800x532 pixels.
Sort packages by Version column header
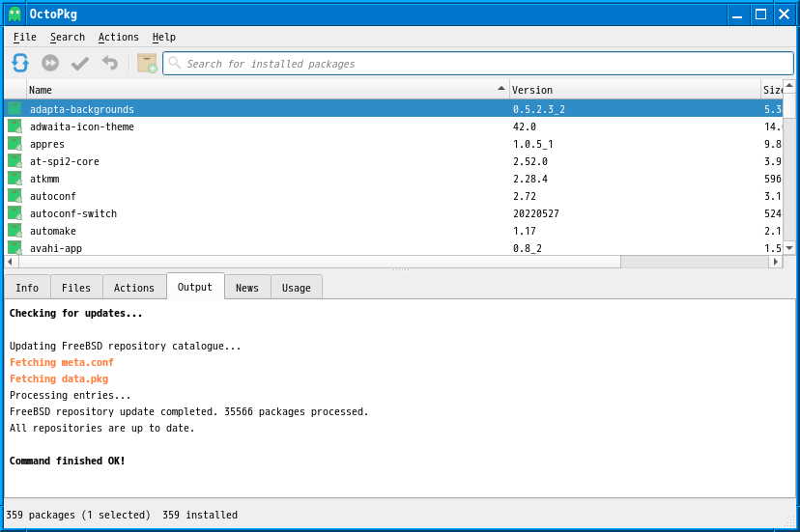(x=633, y=90)
